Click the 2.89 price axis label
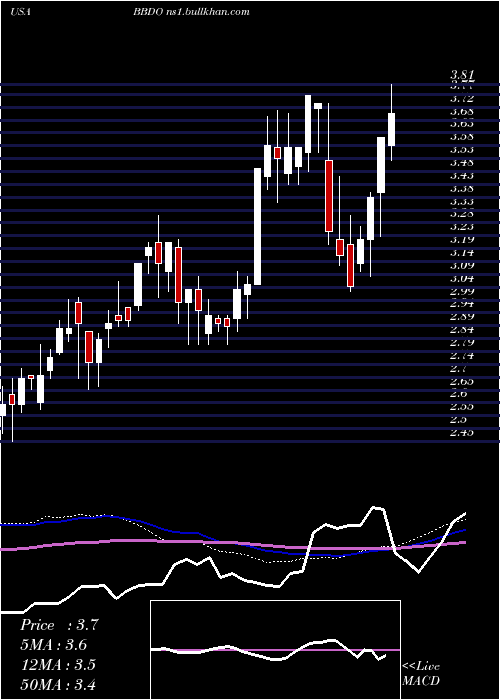The image size is (500, 700). pyautogui.click(x=462, y=317)
